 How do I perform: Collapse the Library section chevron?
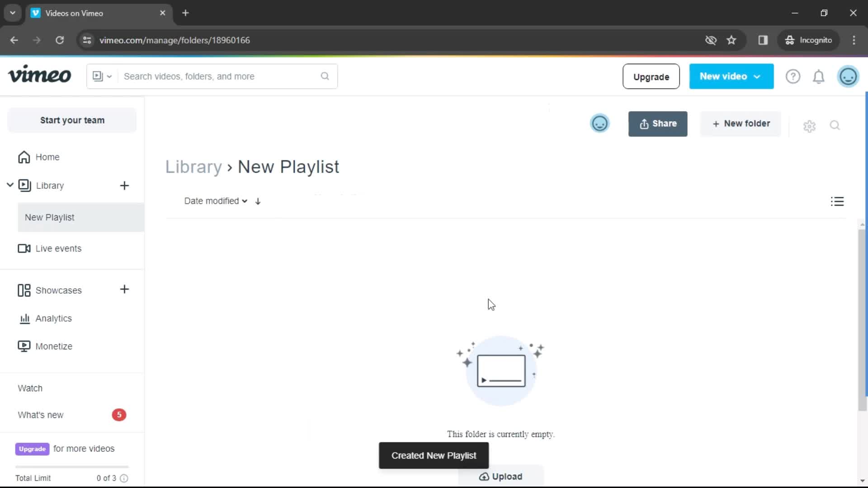click(x=10, y=185)
